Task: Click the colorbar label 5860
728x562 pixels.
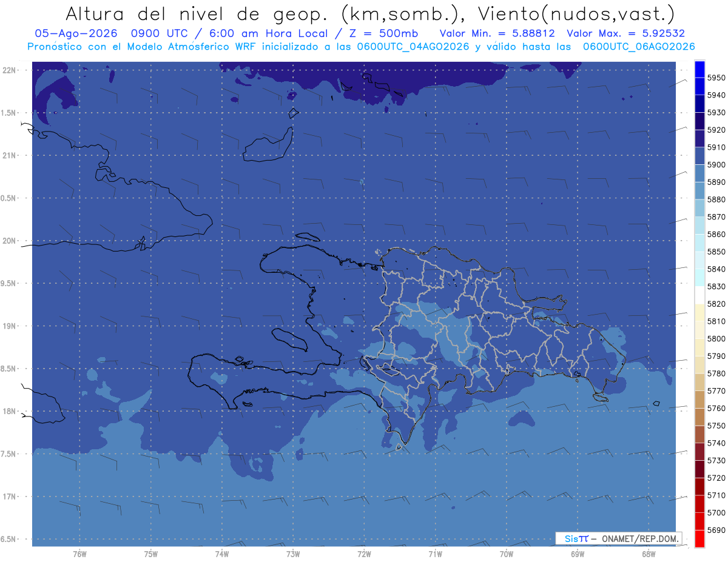Action: pyautogui.click(x=716, y=234)
